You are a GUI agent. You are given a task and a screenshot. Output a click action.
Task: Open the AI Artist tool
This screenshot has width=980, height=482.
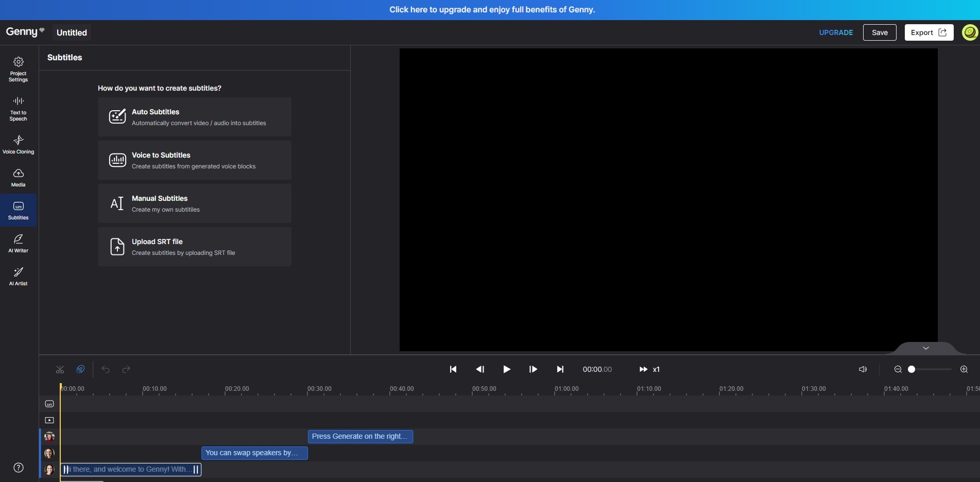(19, 277)
